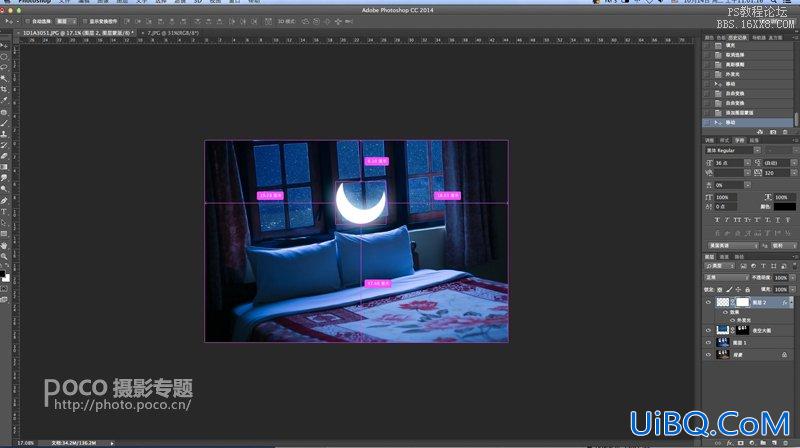Toggle layer filtering switch in the Layers panel
The image size is (800, 448).
(795, 266)
